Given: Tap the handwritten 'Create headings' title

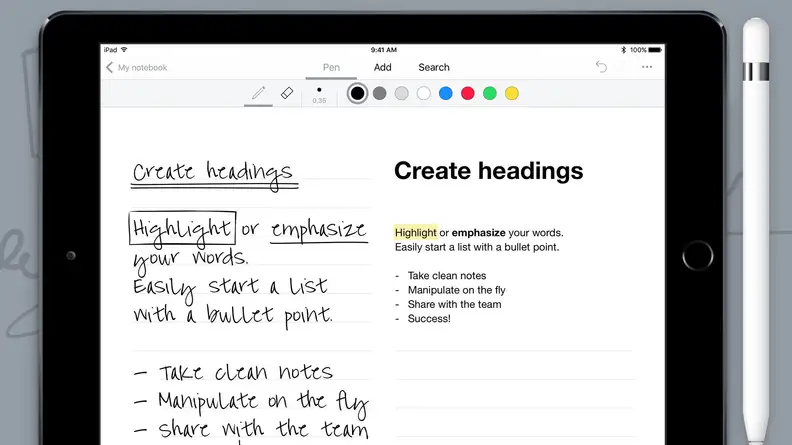Looking at the screenshot, I should pos(214,175).
